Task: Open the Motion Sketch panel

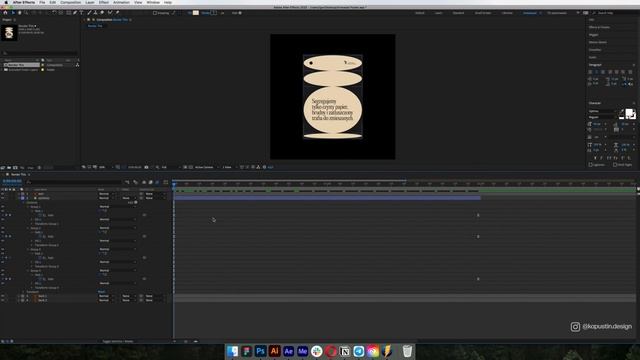Action: point(598,42)
